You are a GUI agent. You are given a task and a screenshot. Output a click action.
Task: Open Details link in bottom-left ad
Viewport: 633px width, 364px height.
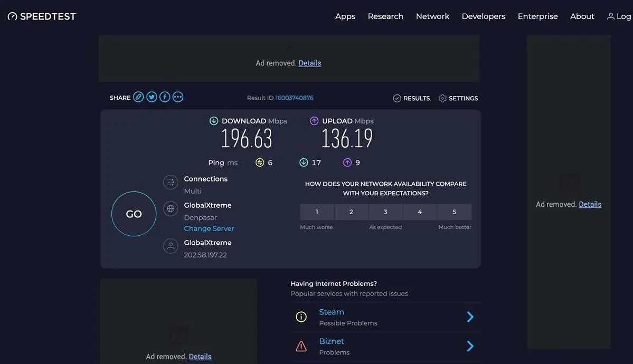(200, 357)
